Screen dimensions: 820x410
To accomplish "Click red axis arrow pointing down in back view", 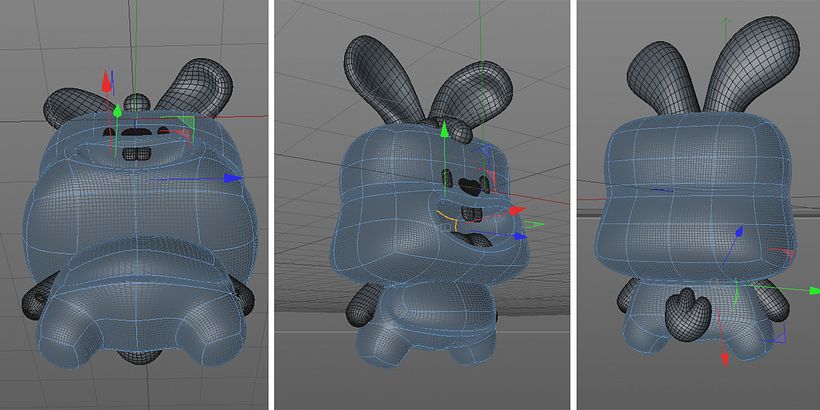I will point(725,359).
